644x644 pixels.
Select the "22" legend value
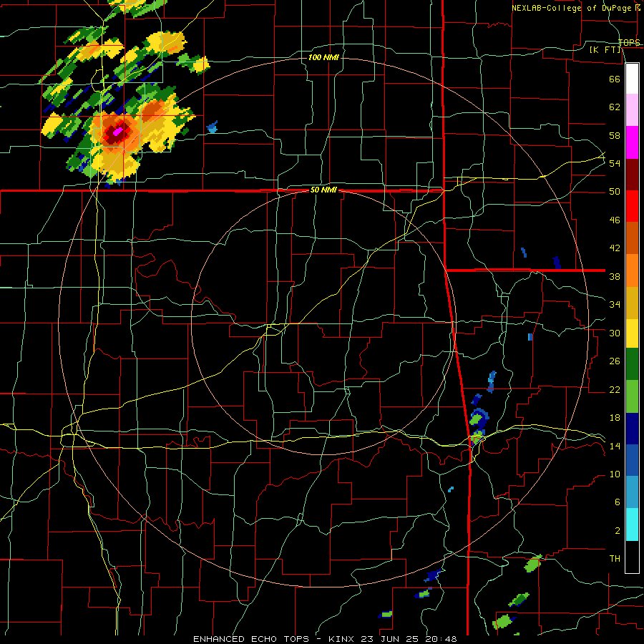(615, 389)
